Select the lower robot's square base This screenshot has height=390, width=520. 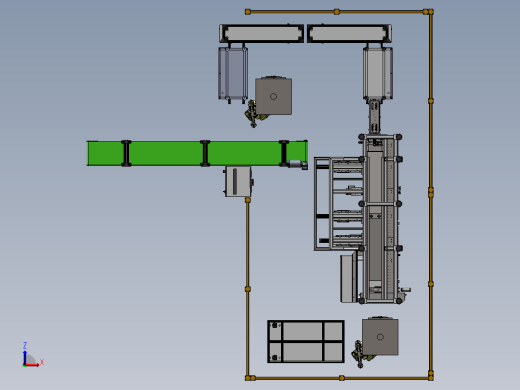[x=380, y=337]
